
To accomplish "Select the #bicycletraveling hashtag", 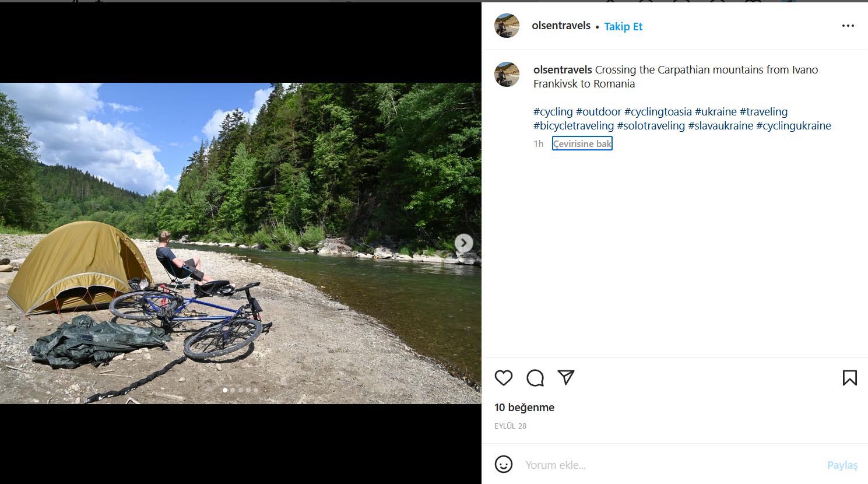I will click(573, 125).
